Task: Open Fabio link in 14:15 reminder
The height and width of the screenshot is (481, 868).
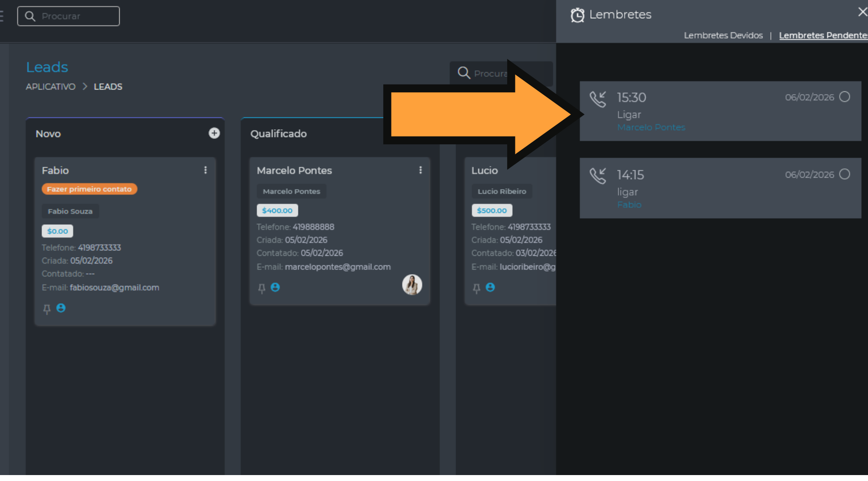Action: [629, 205]
